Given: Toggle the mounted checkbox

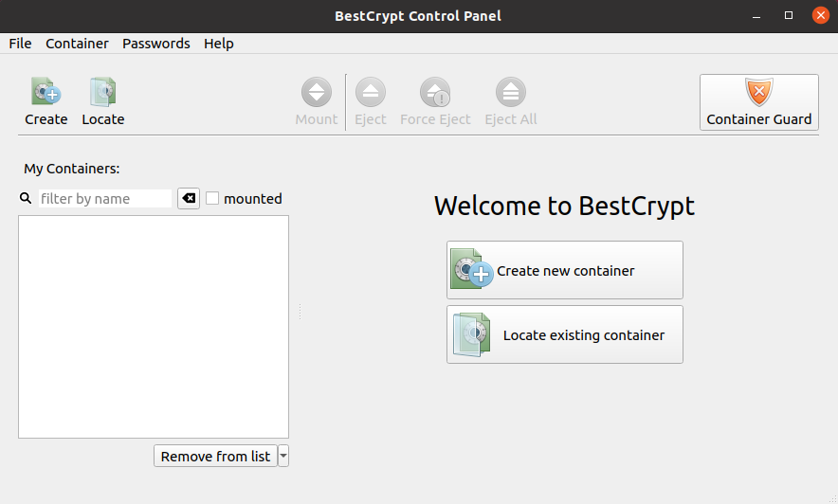Looking at the screenshot, I should 212,199.
